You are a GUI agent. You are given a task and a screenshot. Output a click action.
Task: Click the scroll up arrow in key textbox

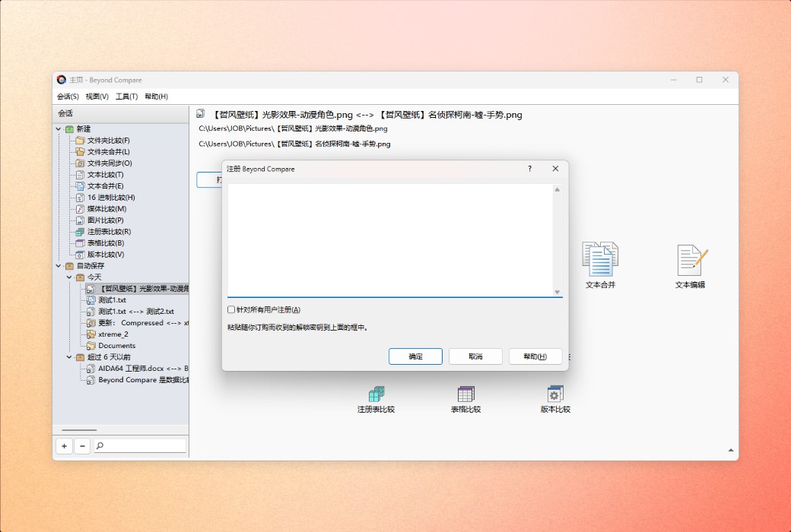[x=558, y=189]
